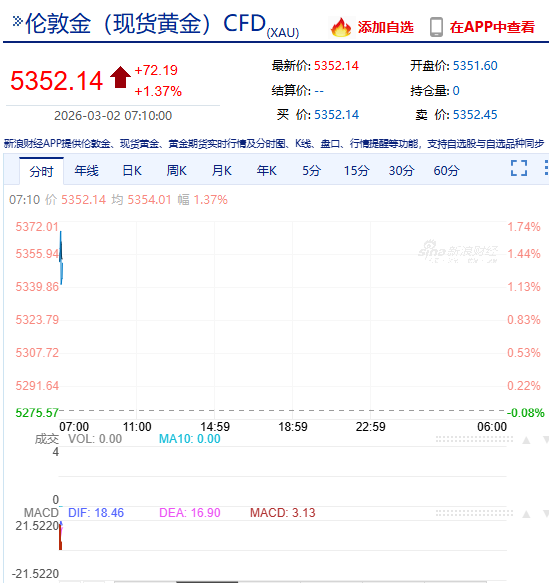Click the 14:59 time axis label
The height and width of the screenshot is (583, 549).
click(x=215, y=426)
